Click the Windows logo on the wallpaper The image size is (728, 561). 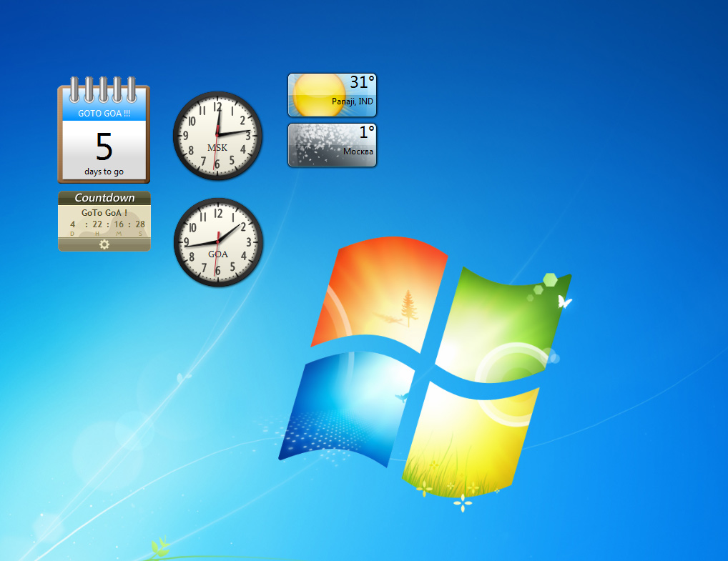(426, 364)
